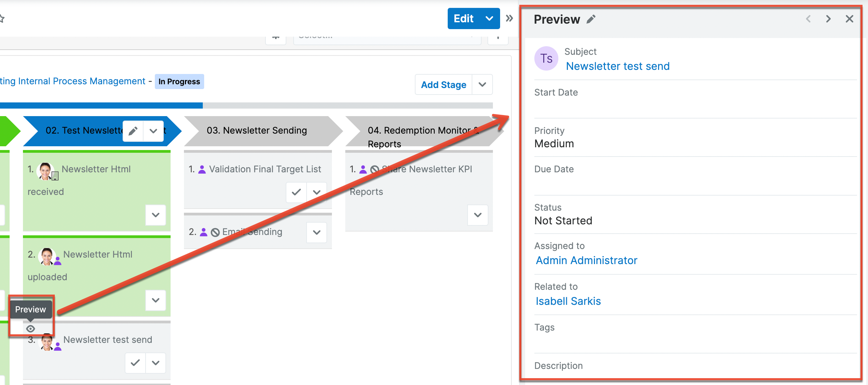Go to next record in Preview panel
Image resolution: width=868 pixels, height=385 pixels.
click(x=828, y=19)
